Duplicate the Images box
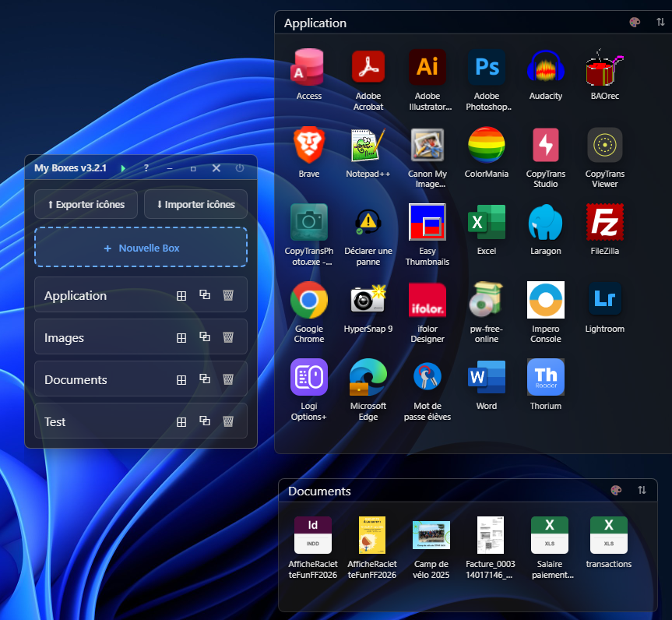 click(205, 336)
